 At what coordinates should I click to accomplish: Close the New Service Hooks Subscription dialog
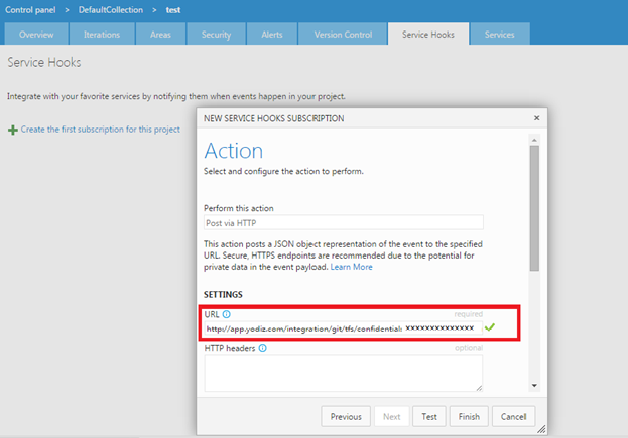pyautogui.click(x=536, y=118)
